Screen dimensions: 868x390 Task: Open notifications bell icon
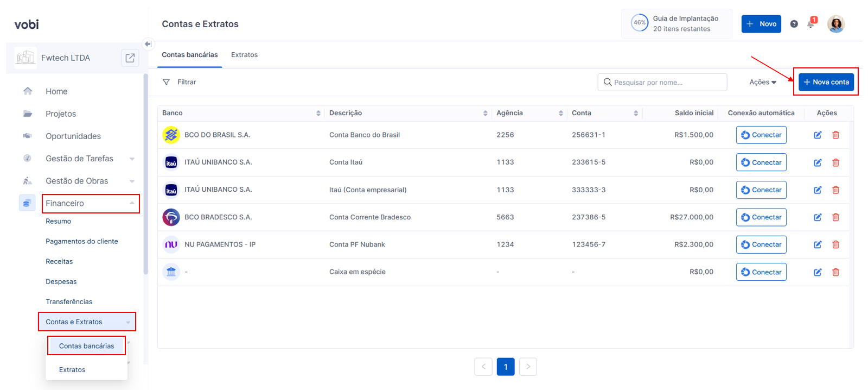click(811, 23)
